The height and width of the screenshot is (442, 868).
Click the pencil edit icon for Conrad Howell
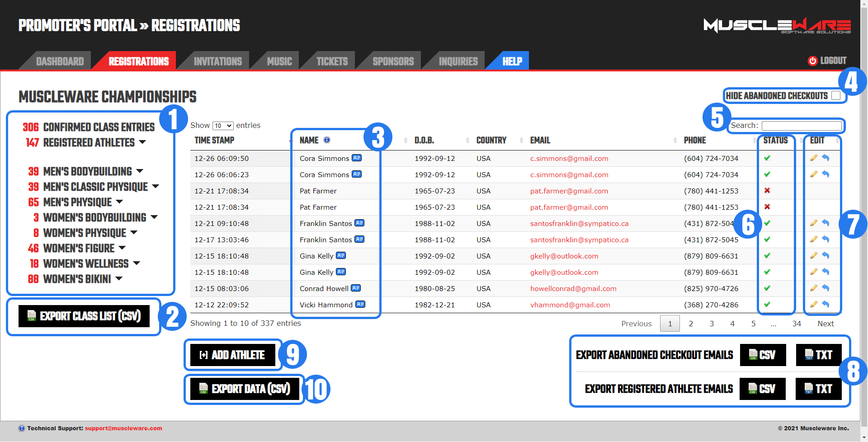[x=814, y=288]
